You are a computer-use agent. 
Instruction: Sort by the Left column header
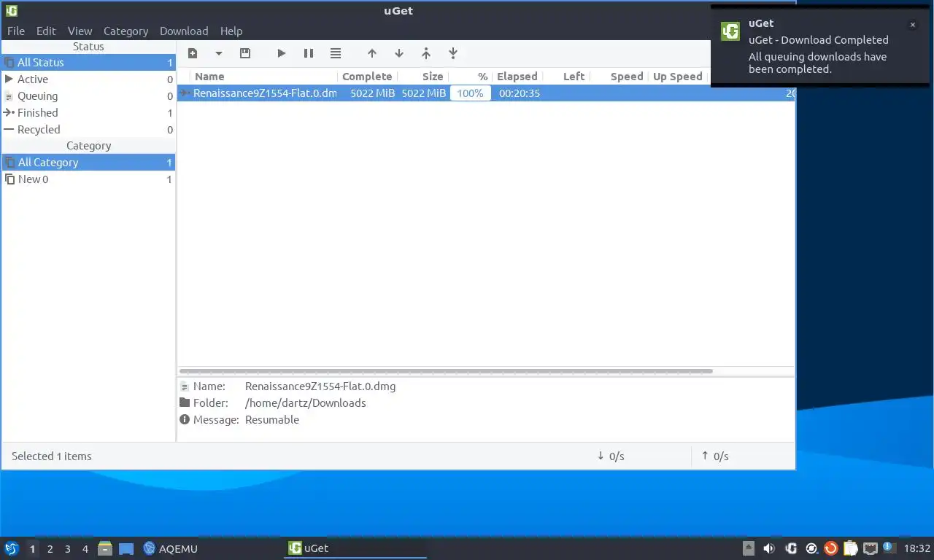[566, 76]
